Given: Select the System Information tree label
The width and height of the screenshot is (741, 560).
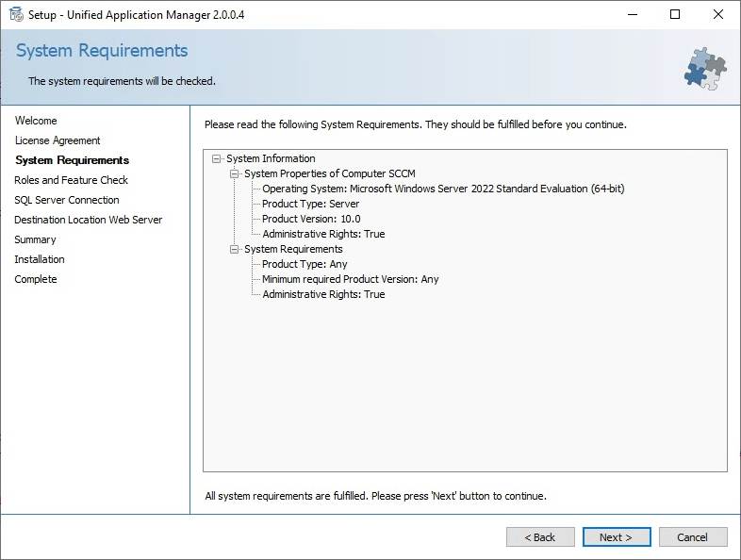Looking at the screenshot, I should coord(271,158).
